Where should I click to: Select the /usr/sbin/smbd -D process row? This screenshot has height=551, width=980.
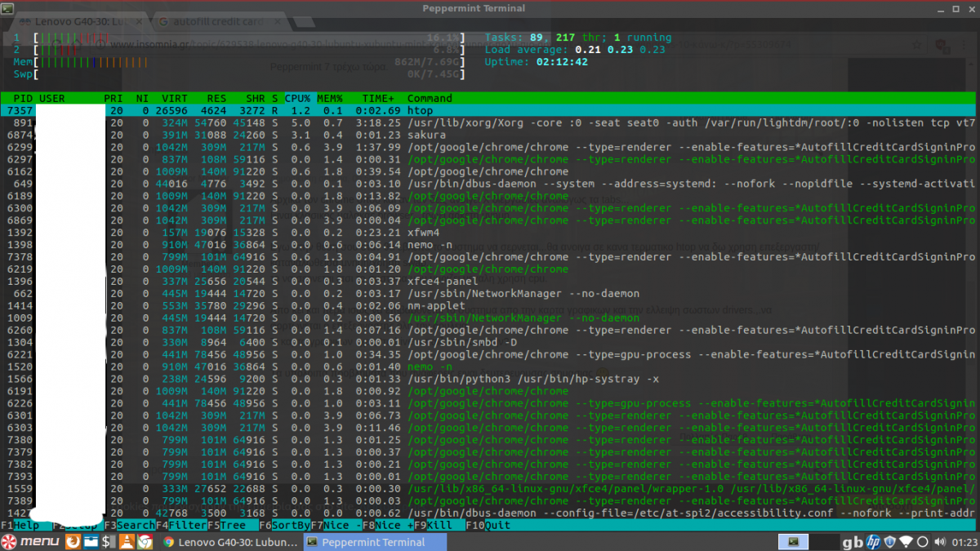(x=490, y=343)
